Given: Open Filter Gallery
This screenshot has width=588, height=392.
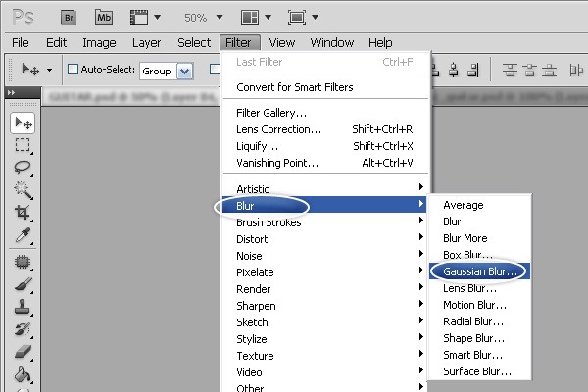Looking at the screenshot, I should point(325,113).
